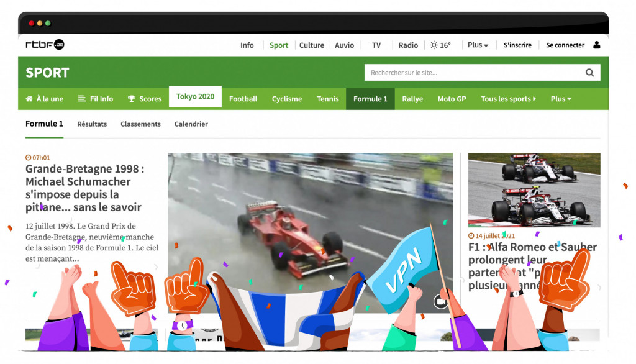Click Se connecter link
The width and height of the screenshot is (636, 364).
(565, 45)
